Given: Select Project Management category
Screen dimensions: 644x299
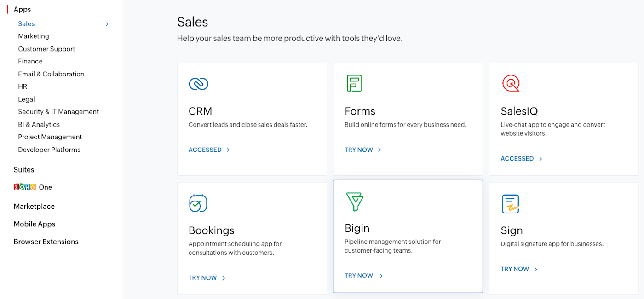Looking at the screenshot, I should coord(50,137).
